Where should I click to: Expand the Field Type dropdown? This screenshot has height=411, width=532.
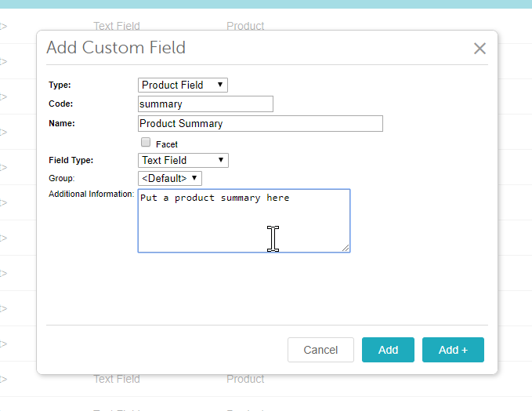(x=183, y=160)
